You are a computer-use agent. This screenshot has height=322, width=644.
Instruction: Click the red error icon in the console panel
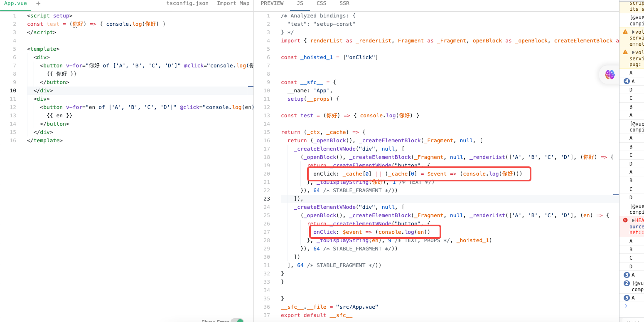click(625, 220)
